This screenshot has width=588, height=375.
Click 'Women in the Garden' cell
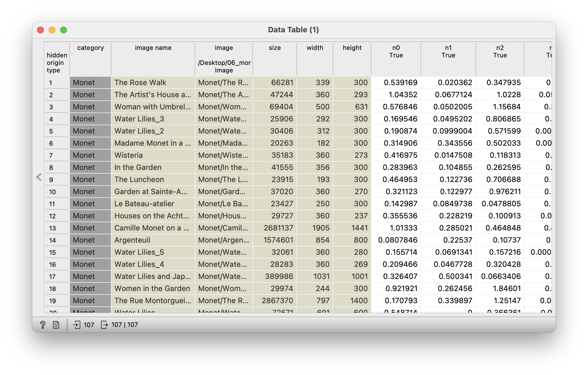(x=153, y=288)
